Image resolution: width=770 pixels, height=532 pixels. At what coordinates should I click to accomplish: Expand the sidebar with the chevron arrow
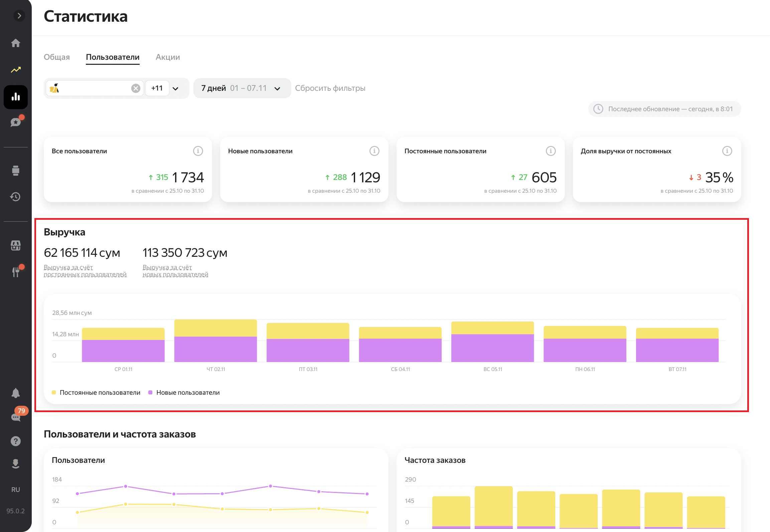tap(19, 16)
